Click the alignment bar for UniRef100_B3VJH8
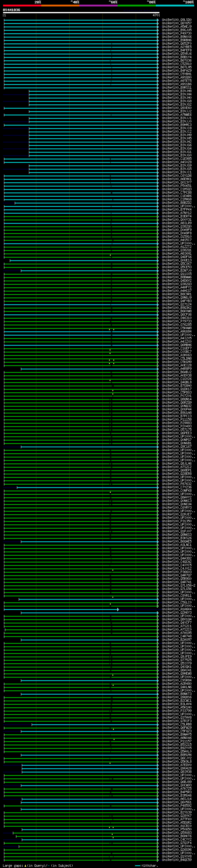The image size is (197, 868). click(94, 91)
